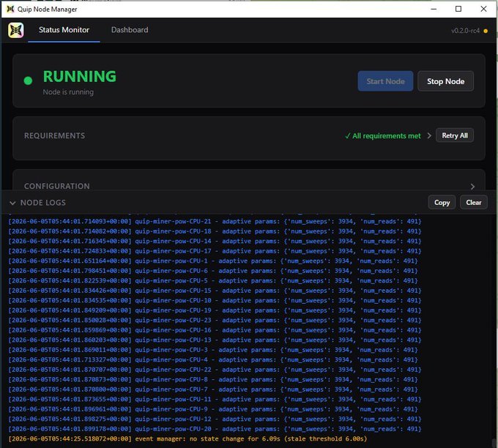Click the quip-miner-pow-CPU-20 log line
498x448 pixels.
pos(215,429)
